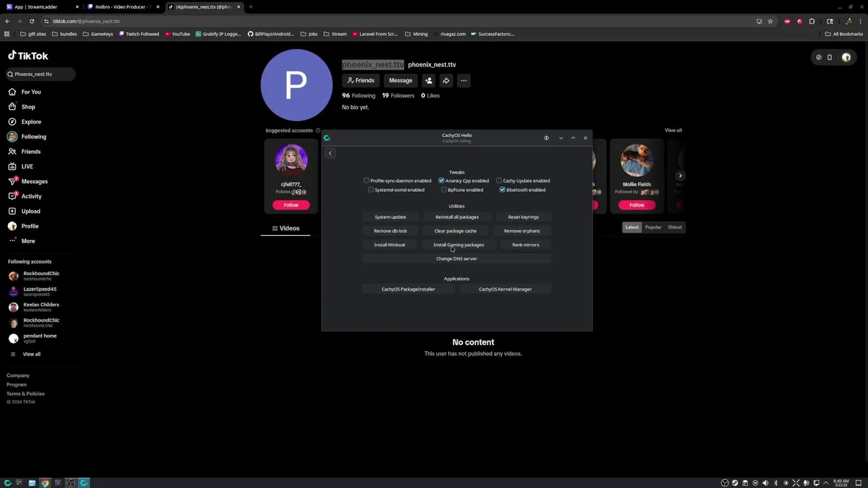This screenshot has width=868, height=488.
Task: Enable Cachy Update checkbox
Action: tap(499, 181)
